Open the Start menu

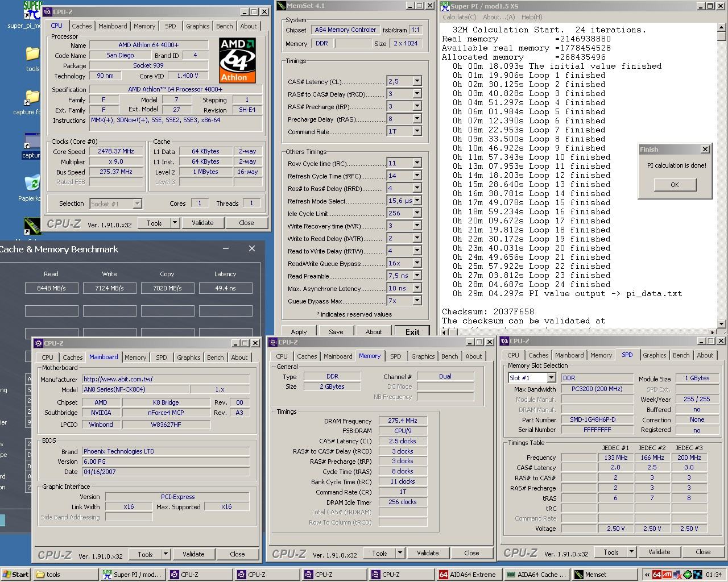(x=15, y=575)
